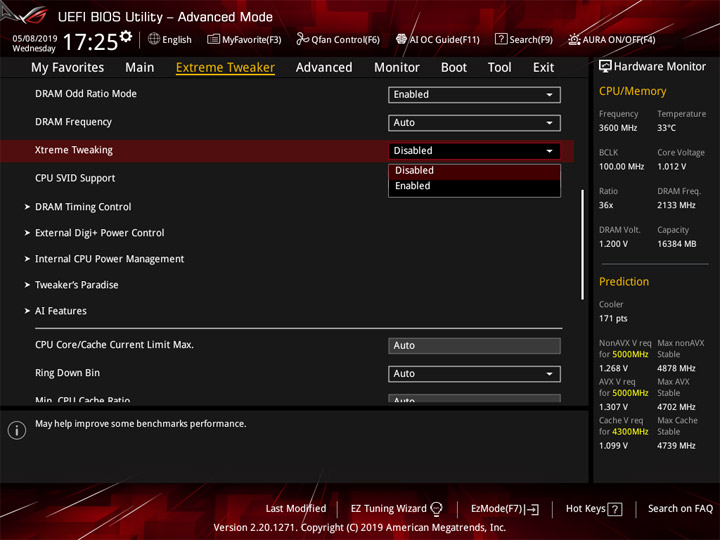Click Last Modified in footer

[296, 509]
